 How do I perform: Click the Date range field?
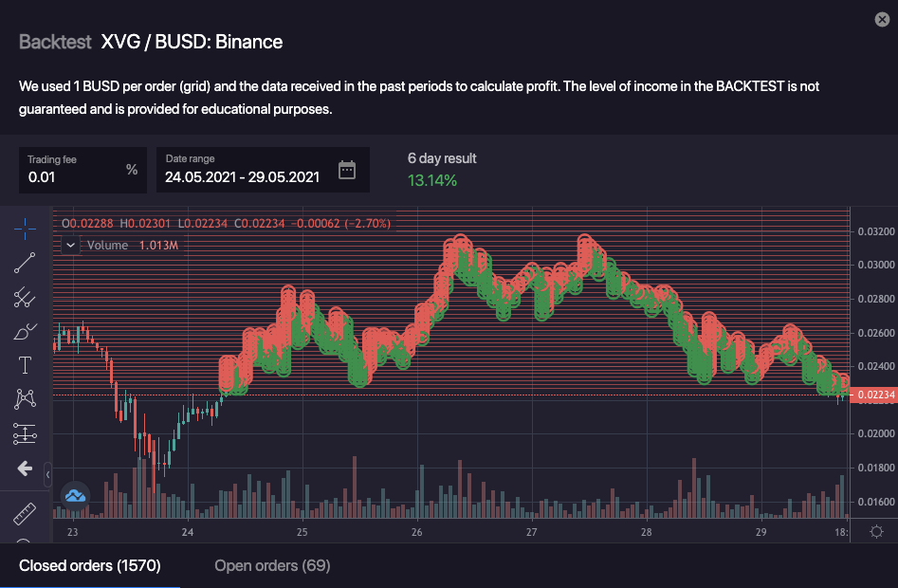pos(242,176)
